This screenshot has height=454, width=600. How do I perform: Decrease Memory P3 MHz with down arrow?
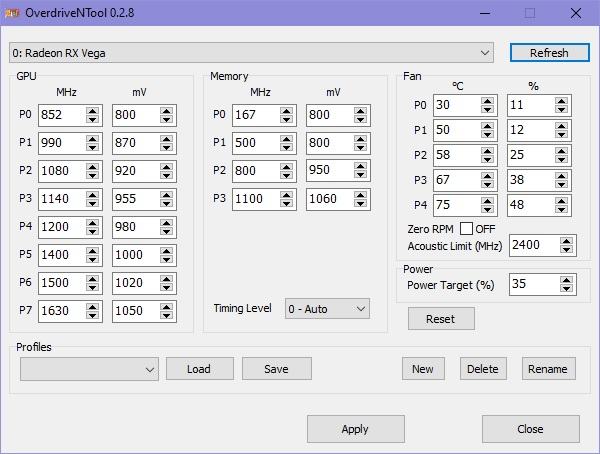click(x=286, y=203)
